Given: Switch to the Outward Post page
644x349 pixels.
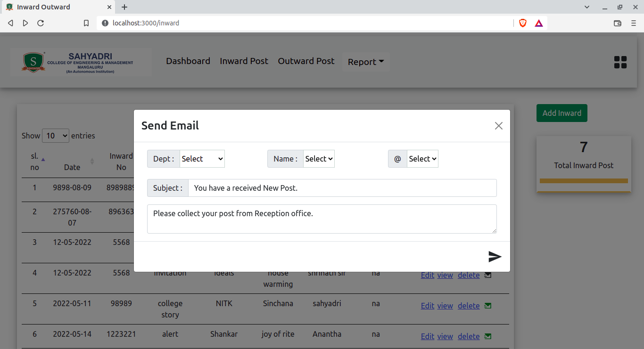Looking at the screenshot, I should [306, 61].
